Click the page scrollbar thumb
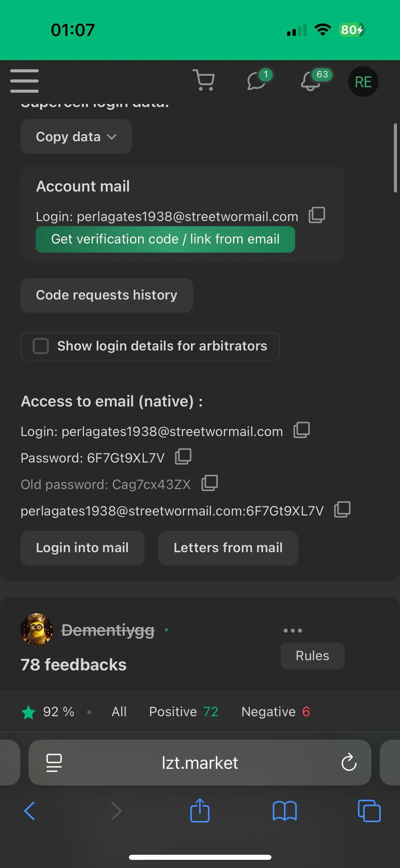The height and width of the screenshot is (868, 400). (x=395, y=158)
